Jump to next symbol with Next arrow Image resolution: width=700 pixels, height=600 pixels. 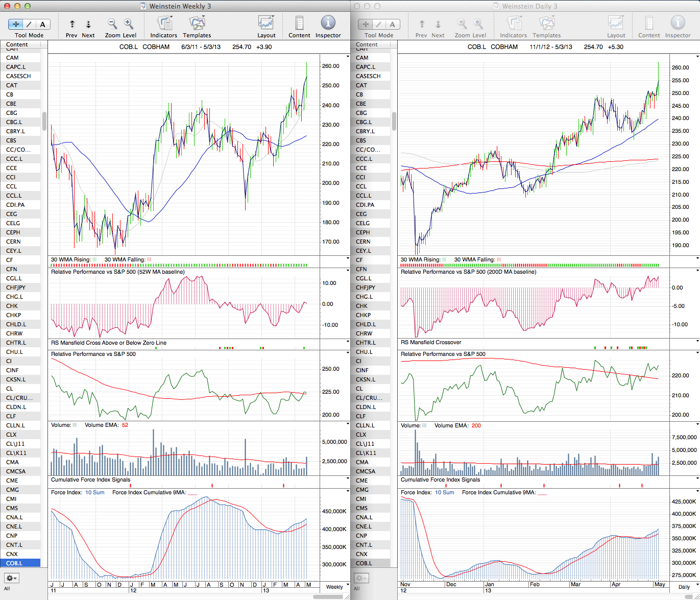coord(88,24)
